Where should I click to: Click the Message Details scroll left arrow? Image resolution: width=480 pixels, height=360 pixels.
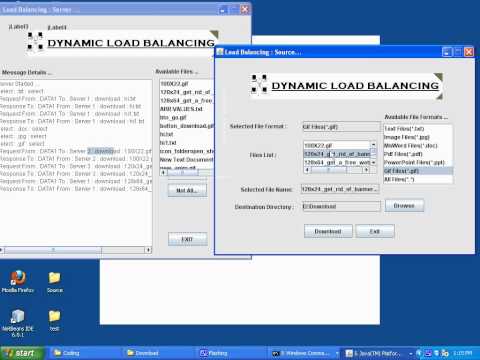point(1,250)
